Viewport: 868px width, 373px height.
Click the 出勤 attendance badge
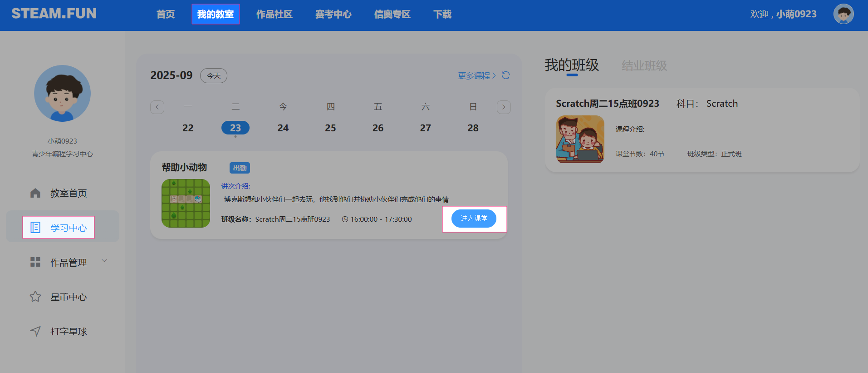tap(240, 168)
